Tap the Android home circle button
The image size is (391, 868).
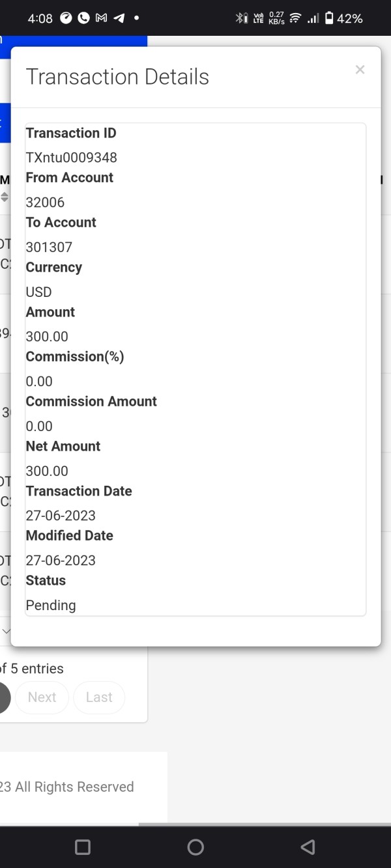coord(195,847)
